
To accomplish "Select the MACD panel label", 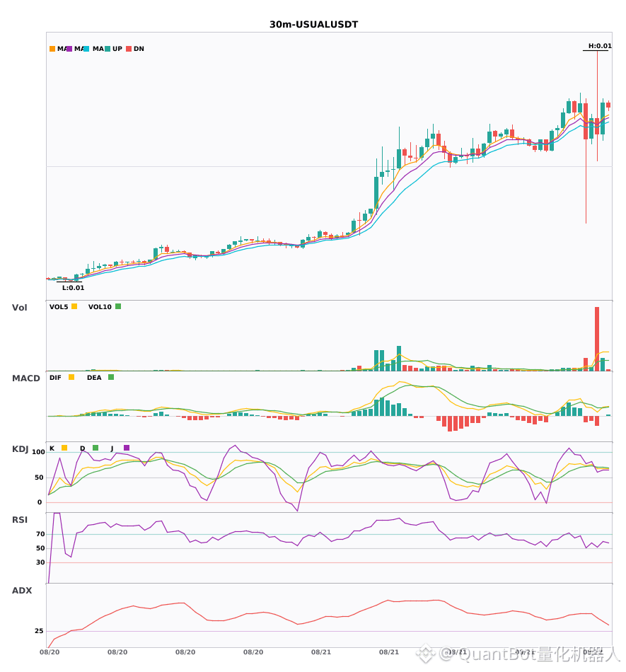I will 25,378.
